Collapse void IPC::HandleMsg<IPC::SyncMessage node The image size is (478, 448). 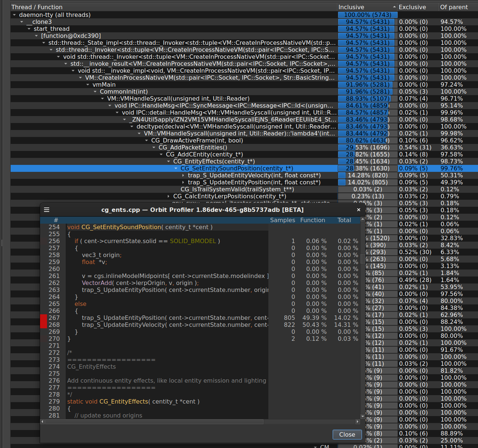(x=110, y=106)
